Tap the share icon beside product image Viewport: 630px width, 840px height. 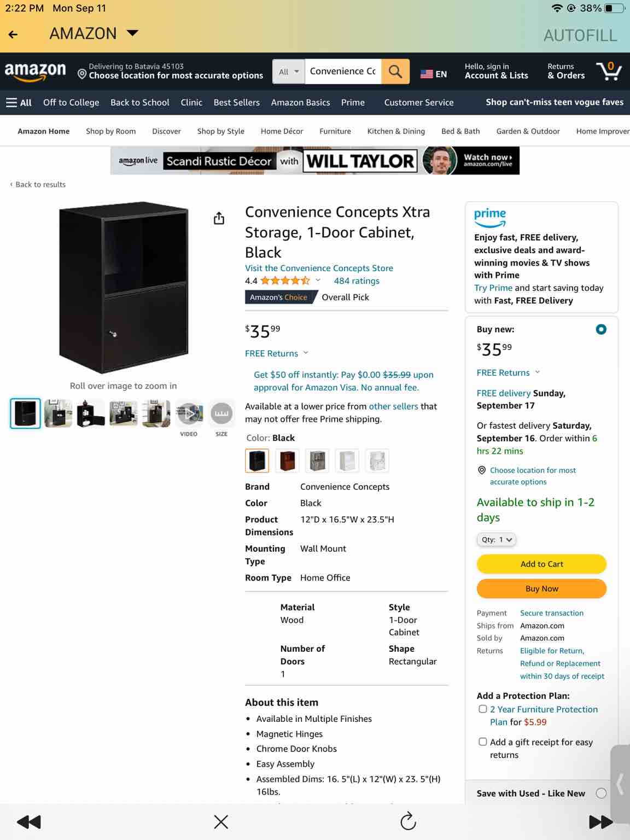[x=219, y=218]
